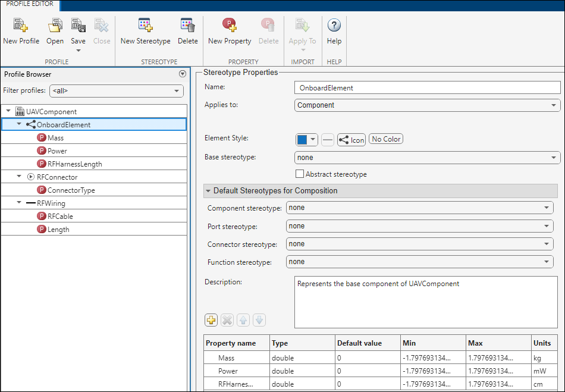Collapse the OnboardElement stereotype
This screenshot has width=565, height=392.
click(19, 124)
